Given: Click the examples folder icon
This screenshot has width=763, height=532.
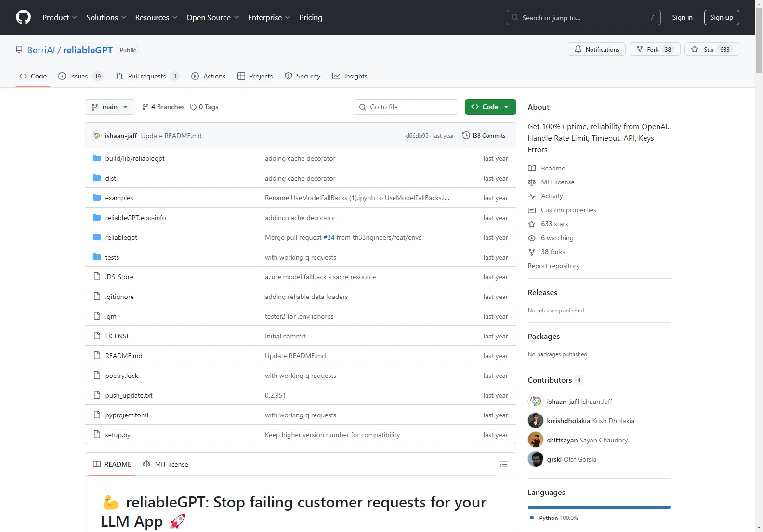Looking at the screenshot, I should tap(97, 198).
